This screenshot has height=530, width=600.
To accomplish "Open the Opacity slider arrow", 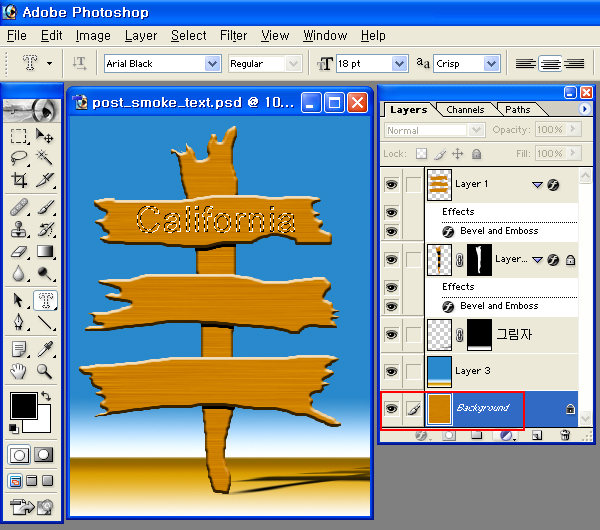I will [573, 129].
